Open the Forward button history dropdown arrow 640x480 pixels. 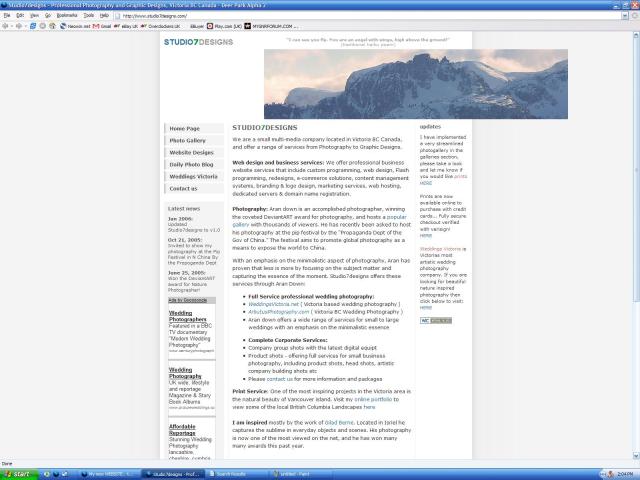pos(25,26)
